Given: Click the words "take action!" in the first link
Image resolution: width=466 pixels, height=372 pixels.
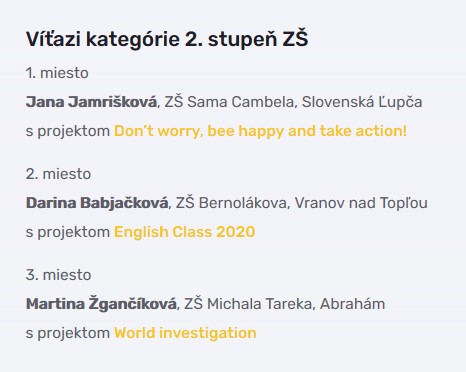Looking at the screenshot, I should tap(363, 131).
